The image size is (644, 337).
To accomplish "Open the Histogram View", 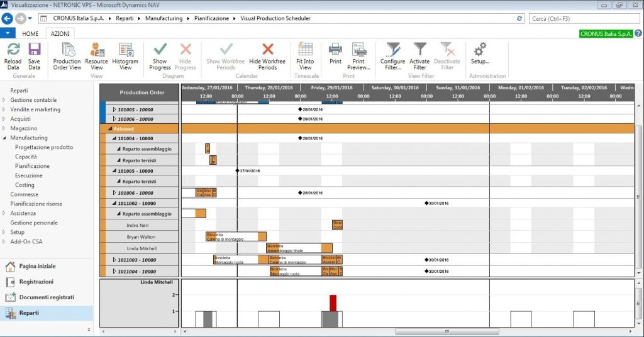I will (x=126, y=56).
